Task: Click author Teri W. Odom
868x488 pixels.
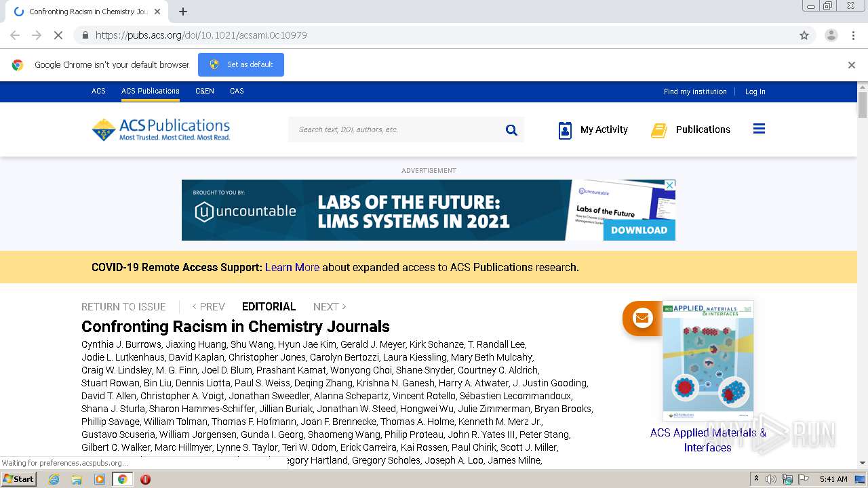Action: (x=309, y=447)
